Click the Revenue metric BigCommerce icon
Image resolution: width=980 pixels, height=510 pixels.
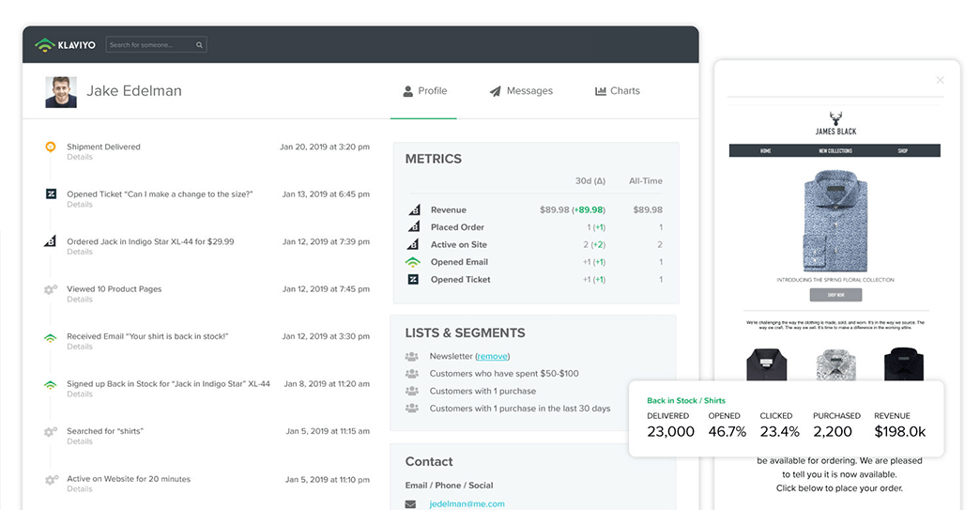click(413, 210)
